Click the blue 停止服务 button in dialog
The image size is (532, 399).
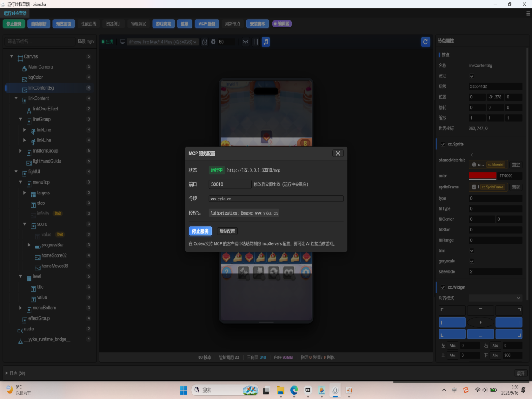(200, 231)
